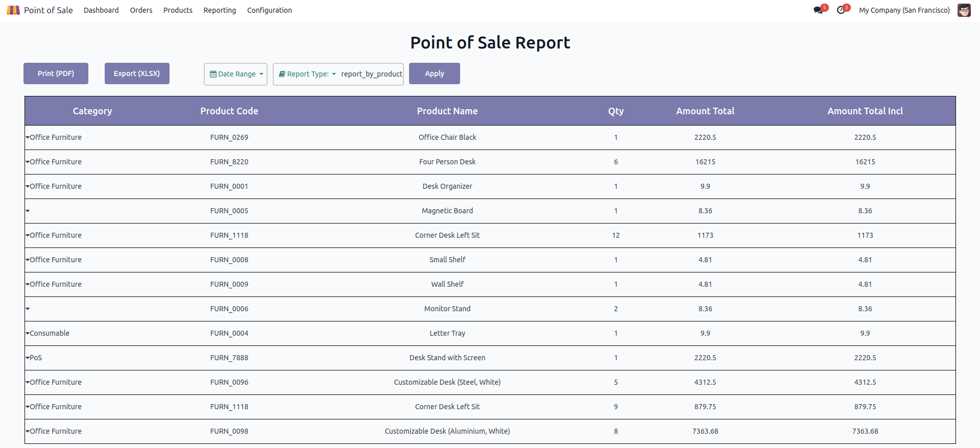Open the Date Range dropdown
This screenshot has width=980, height=448.
pyautogui.click(x=235, y=74)
